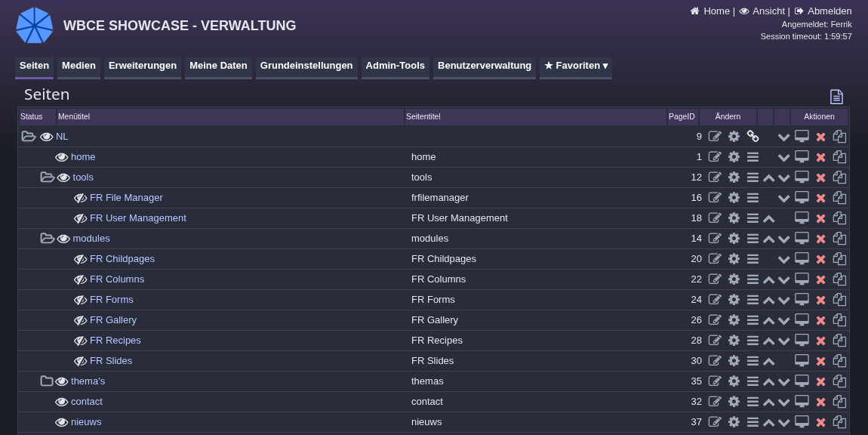This screenshot has height=435, width=868.
Task: Collapse the tools folder
Action: tap(47, 177)
